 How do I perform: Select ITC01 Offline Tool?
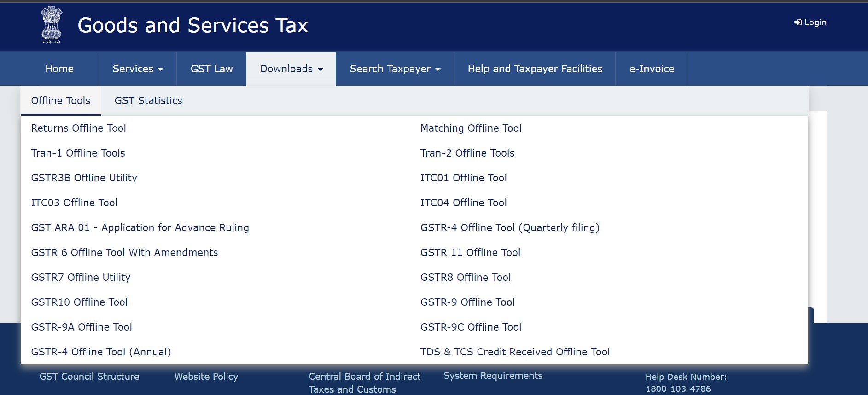464,178
